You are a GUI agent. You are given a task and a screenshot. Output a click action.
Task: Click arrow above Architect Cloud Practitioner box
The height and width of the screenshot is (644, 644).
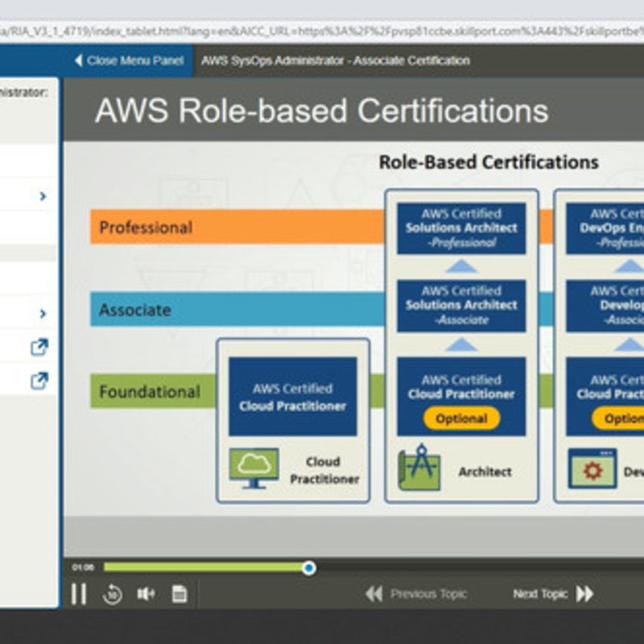[x=461, y=345]
